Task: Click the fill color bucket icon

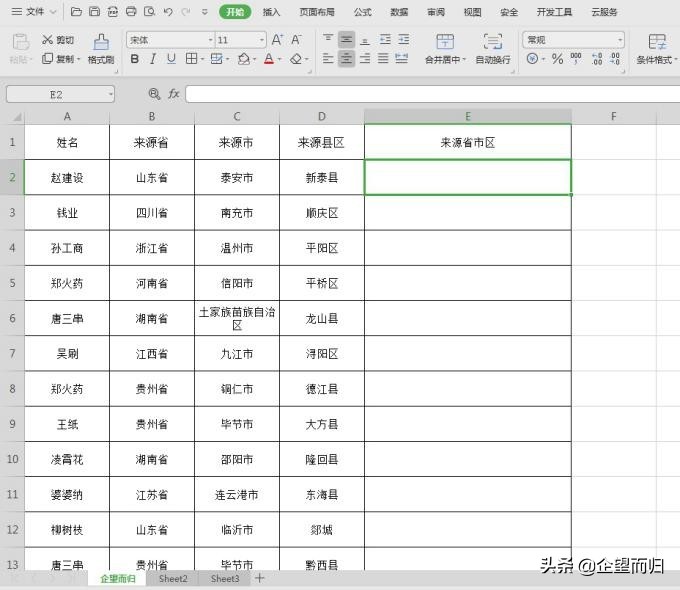Action: pyautogui.click(x=244, y=59)
